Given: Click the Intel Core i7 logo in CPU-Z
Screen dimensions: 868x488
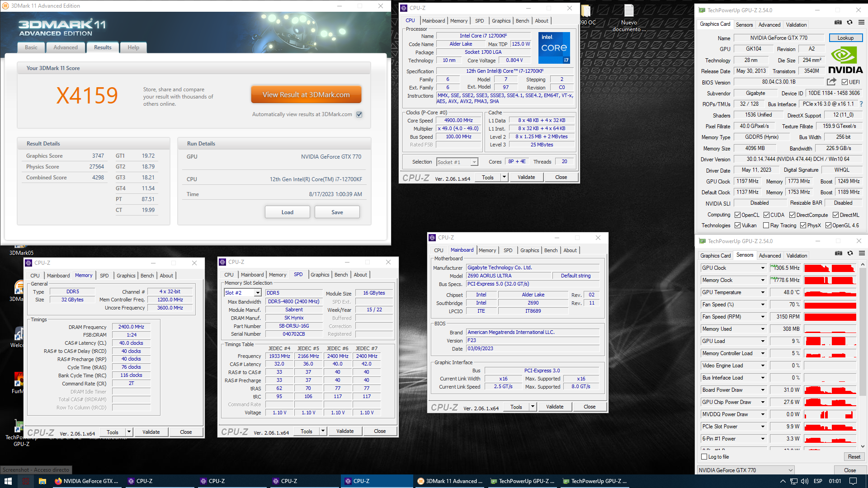Looking at the screenshot, I should [x=554, y=48].
